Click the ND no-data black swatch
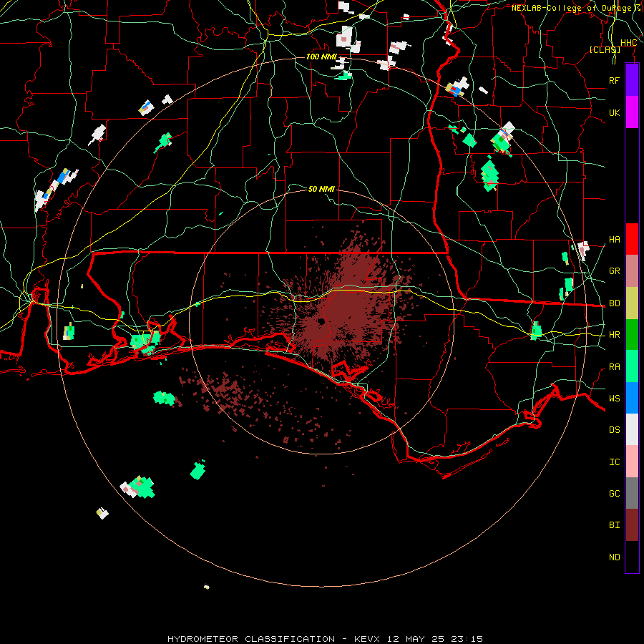The height and width of the screenshot is (644, 644). pos(632,557)
